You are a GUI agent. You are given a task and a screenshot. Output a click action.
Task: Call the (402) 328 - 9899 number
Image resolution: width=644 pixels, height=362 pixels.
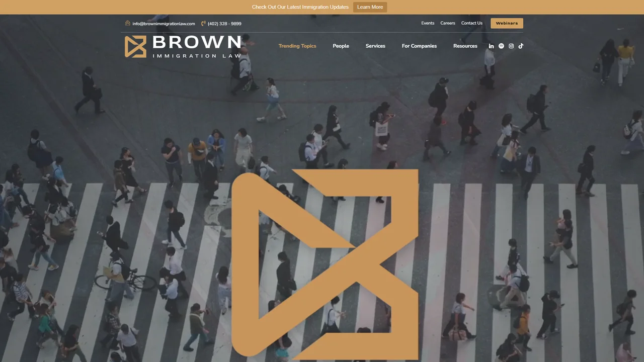click(x=224, y=24)
